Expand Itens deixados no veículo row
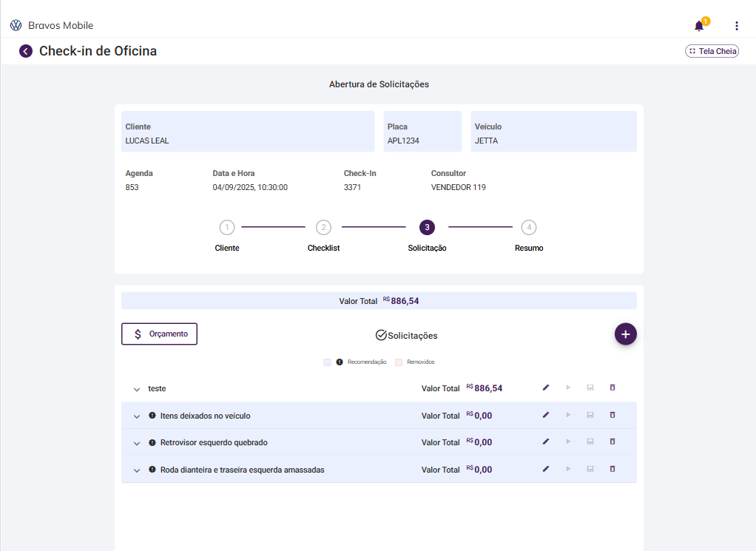This screenshot has width=756, height=551. (137, 416)
